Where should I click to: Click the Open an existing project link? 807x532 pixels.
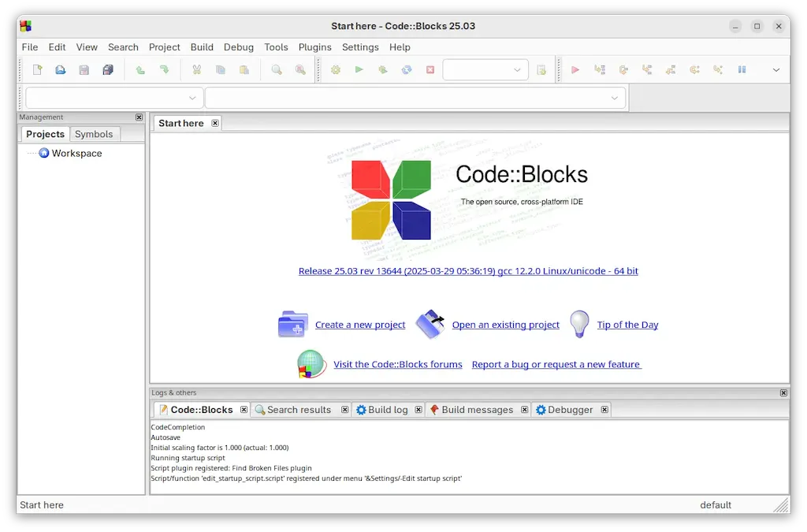pyautogui.click(x=505, y=325)
